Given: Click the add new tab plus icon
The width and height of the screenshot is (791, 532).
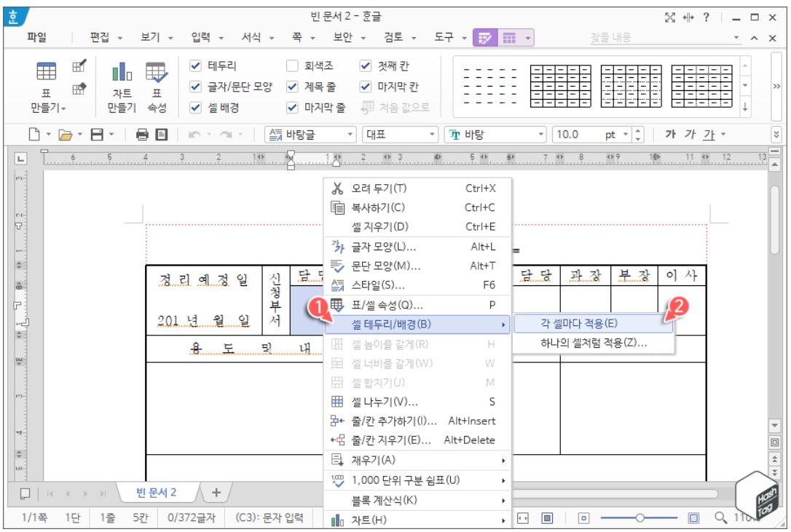Looking at the screenshot, I should click(216, 493).
